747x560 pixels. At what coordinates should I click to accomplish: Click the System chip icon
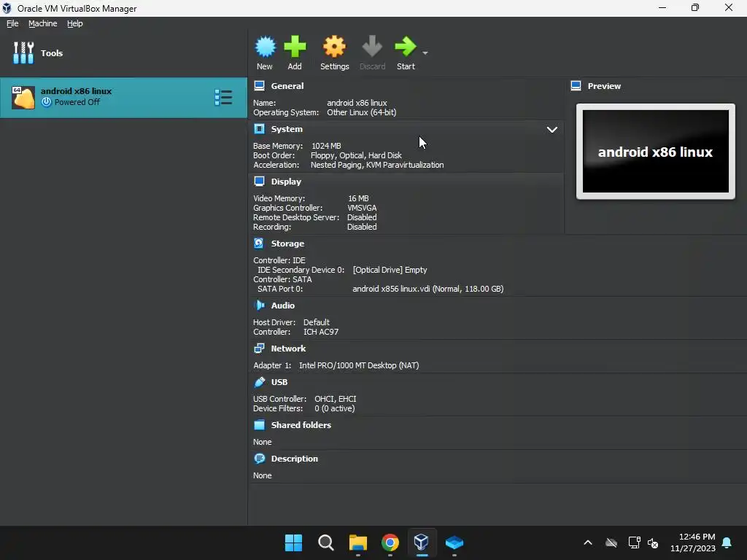tap(259, 128)
